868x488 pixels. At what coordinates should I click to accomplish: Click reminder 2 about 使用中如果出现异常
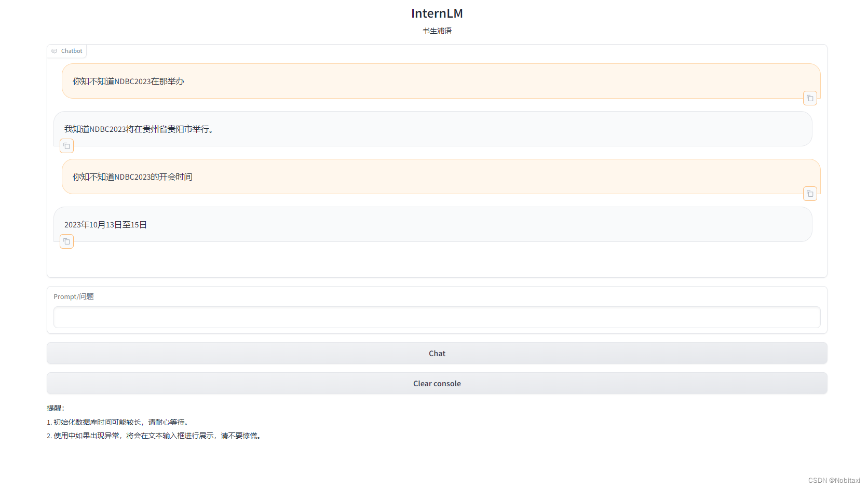(x=154, y=436)
